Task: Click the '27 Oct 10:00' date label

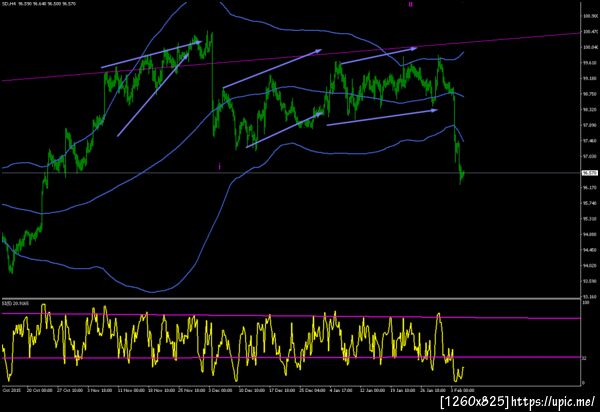Action: pos(70,391)
